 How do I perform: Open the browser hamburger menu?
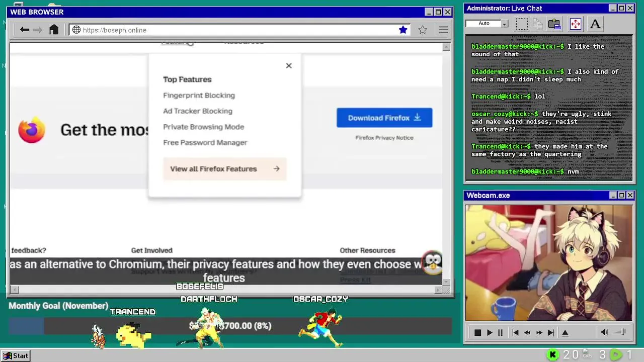click(443, 30)
